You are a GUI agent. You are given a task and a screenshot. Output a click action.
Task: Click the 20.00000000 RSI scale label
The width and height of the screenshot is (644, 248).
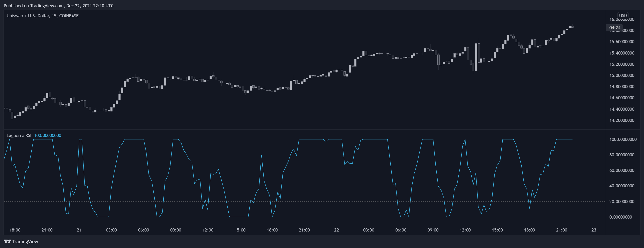point(621,201)
